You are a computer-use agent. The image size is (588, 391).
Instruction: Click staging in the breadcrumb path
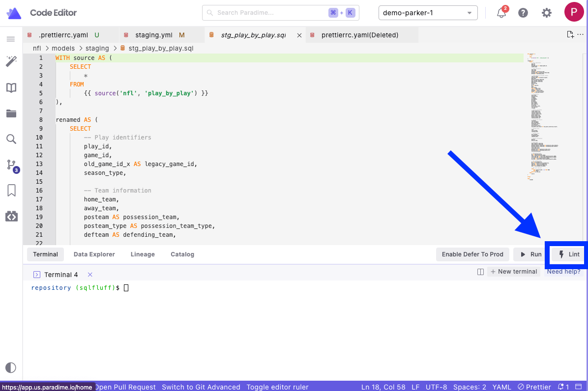tap(97, 48)
